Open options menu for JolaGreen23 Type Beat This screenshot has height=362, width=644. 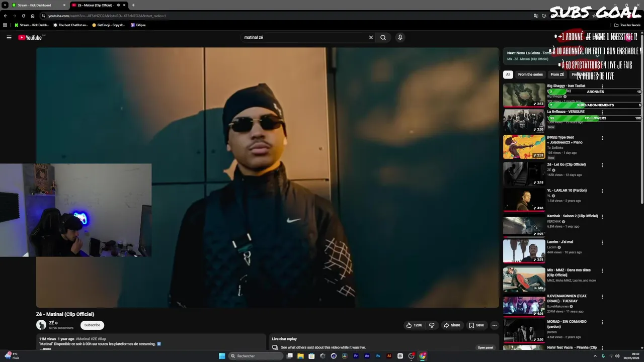tap(602, 138)
